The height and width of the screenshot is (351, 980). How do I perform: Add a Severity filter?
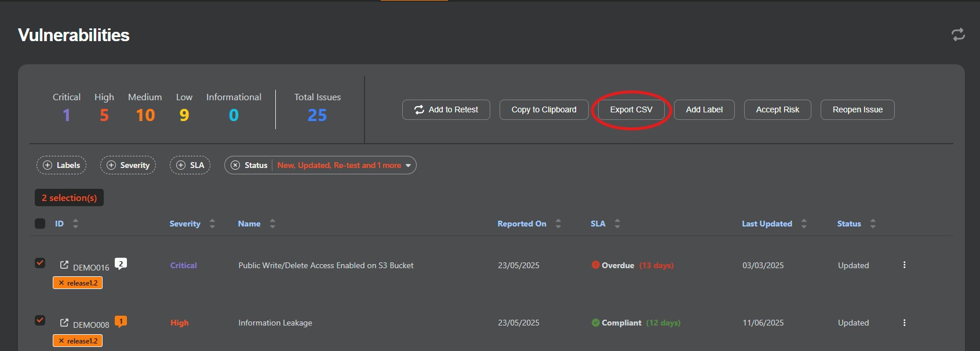(x=128, y=165)
